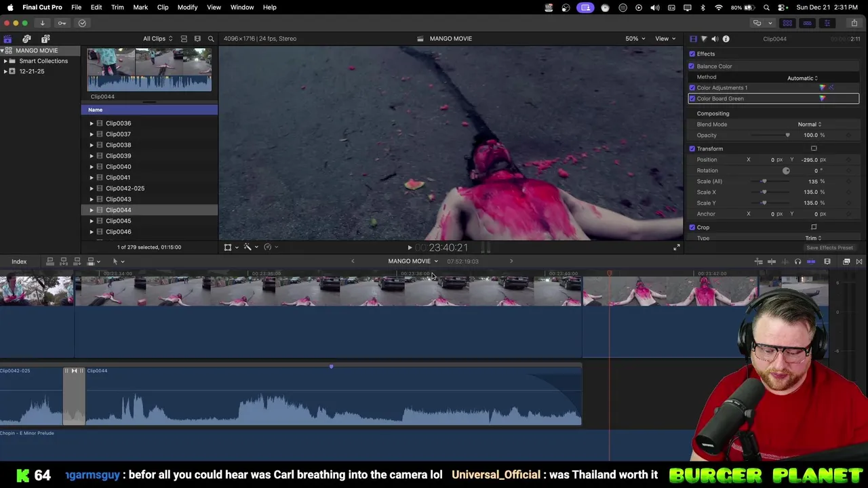868x488 pixels.
Task: Add a keyframe for Position
Action: (x=848, y=159)
